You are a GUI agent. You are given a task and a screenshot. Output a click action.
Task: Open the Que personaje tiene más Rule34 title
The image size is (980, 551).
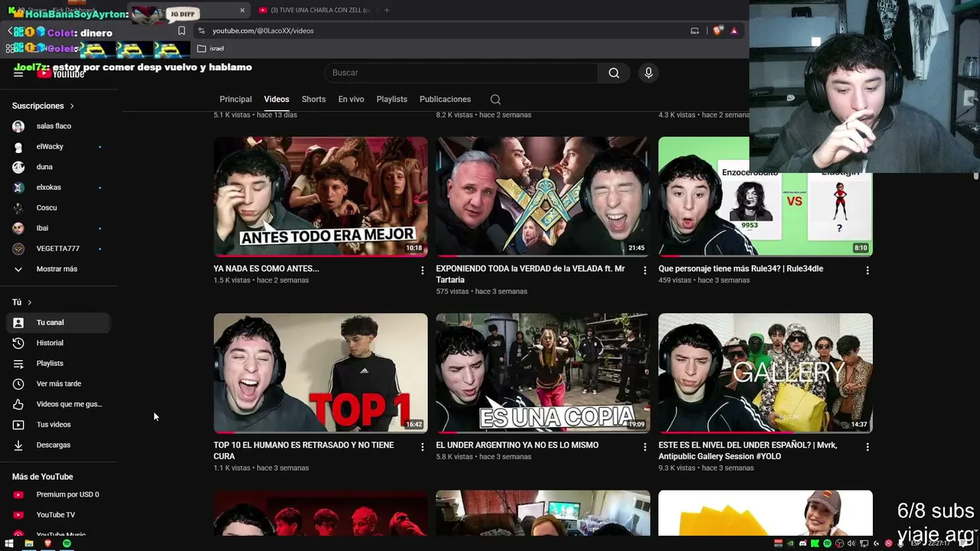point(740,269)
